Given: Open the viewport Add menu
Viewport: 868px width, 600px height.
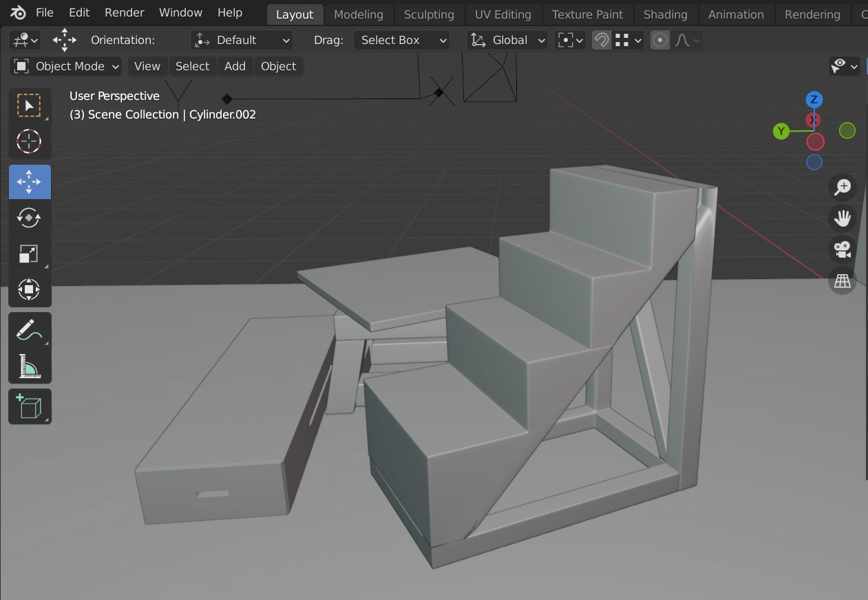Looking at the screenshot, I should tap(235, 66).
